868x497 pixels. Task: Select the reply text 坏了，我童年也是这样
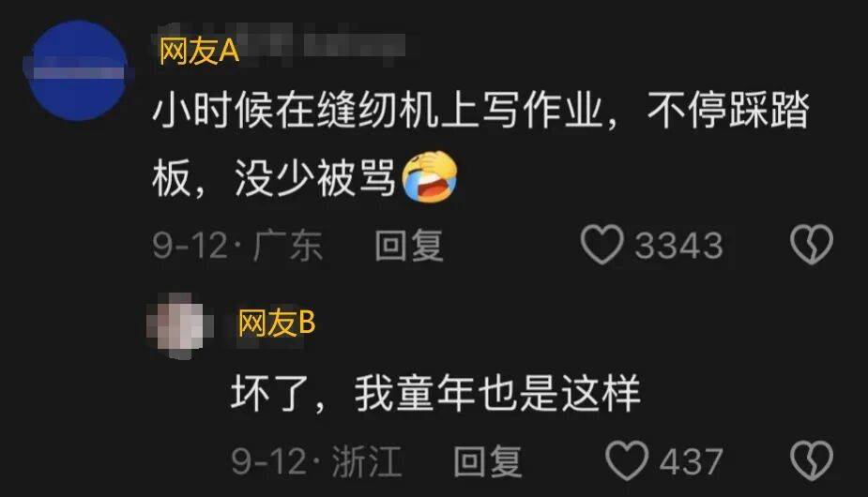click(x=435, y=393)
